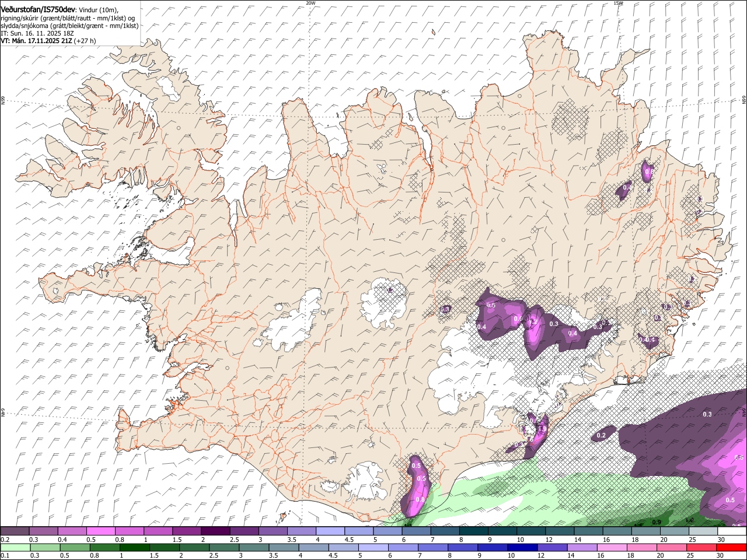Click the upper legend swatch between 3 and 3.5

273,531
